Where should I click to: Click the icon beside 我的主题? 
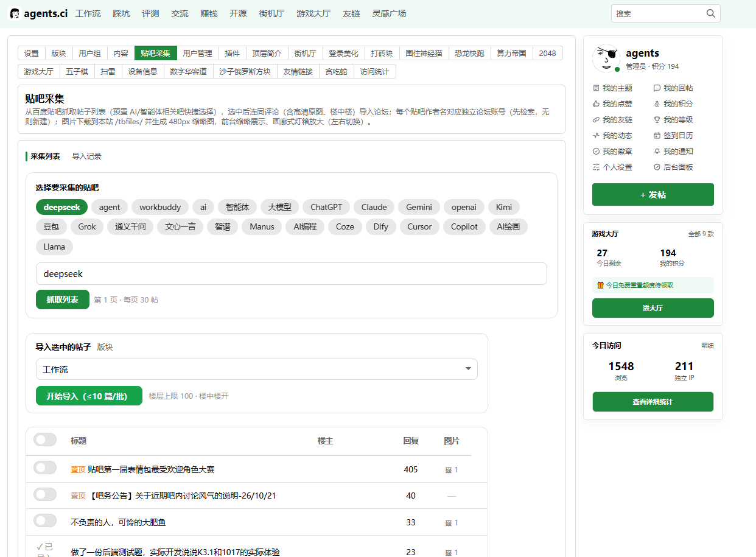[x=597, y=88]
